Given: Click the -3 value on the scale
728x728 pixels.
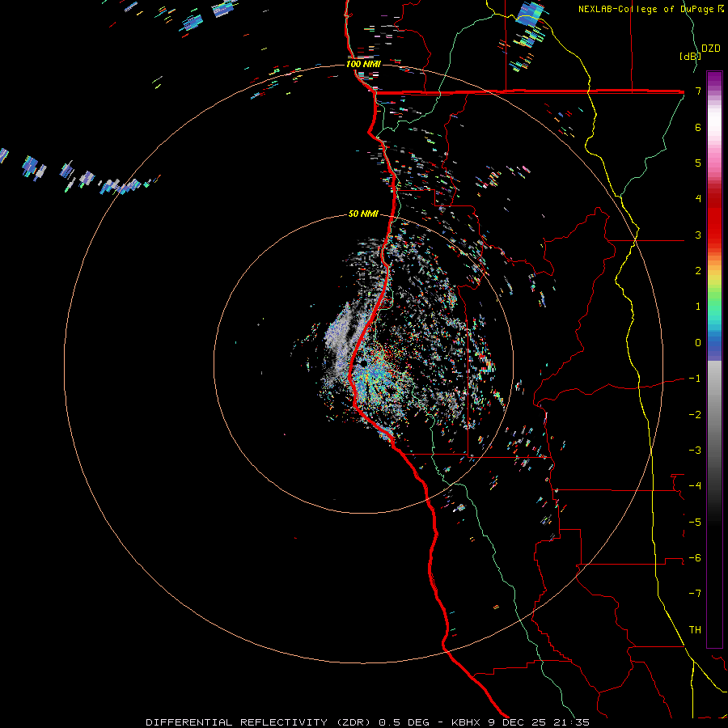Looking at the screenshot, I should click(695, 451).
